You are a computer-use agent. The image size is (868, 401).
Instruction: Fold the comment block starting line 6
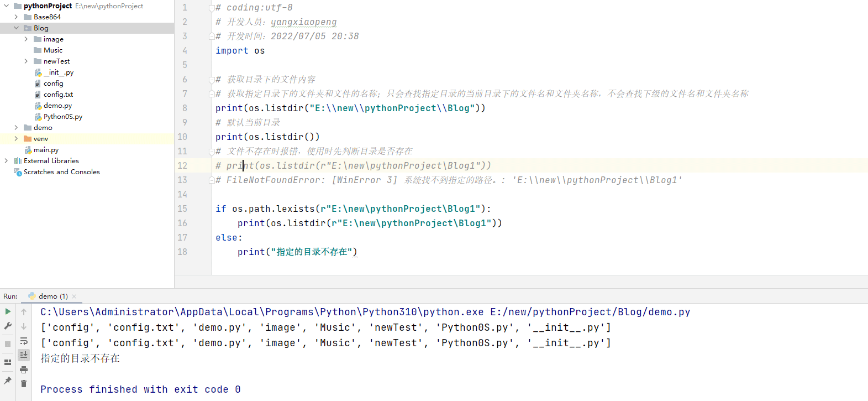tap(212, 80)
